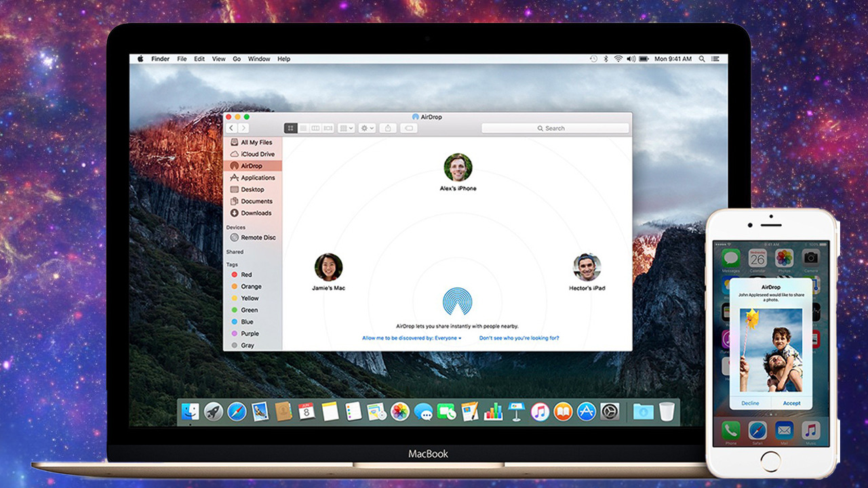
Task: Open System Preferences in the dock
Action: click(x=610, y=411)
